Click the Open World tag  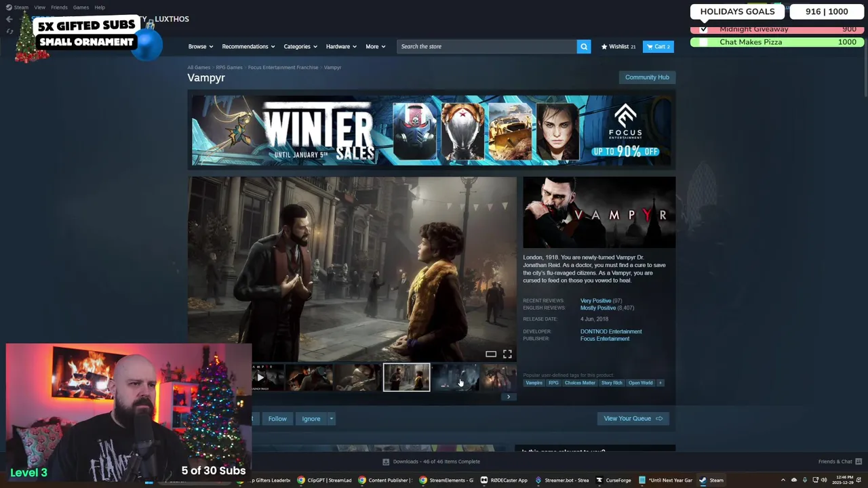[x=640, y=383]
